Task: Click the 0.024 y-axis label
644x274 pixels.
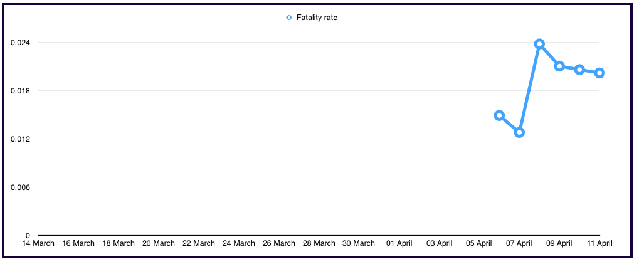Action: 20,43
